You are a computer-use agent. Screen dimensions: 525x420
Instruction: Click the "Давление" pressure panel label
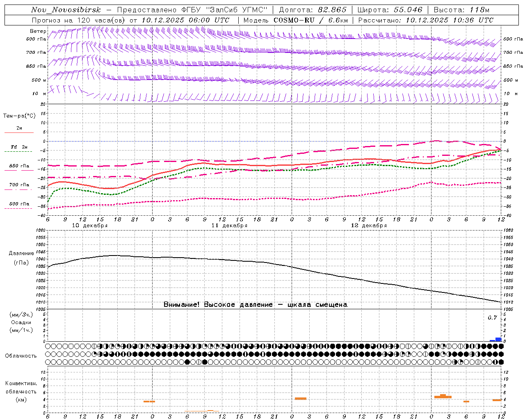tap(21, 253)
